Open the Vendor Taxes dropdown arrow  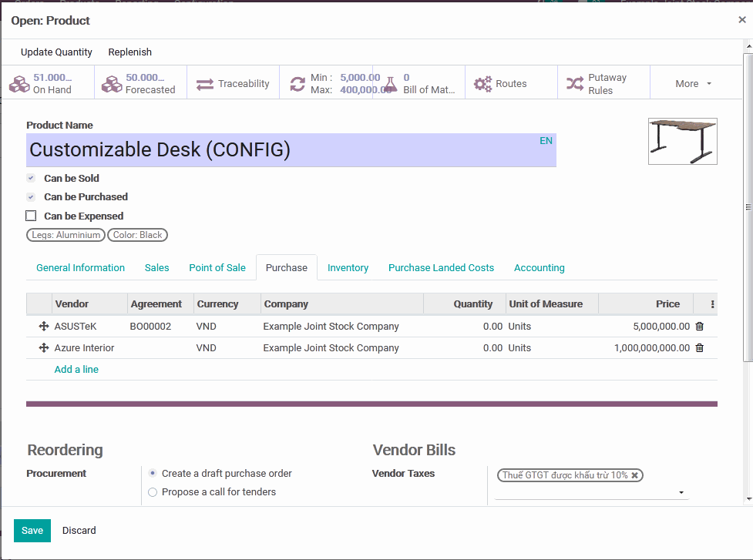tap(681, 493)
